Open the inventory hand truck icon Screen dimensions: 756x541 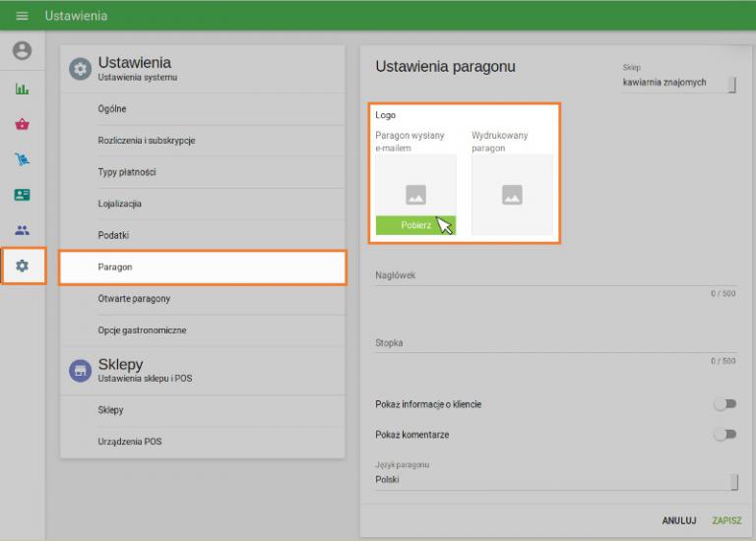pos(22,159)
